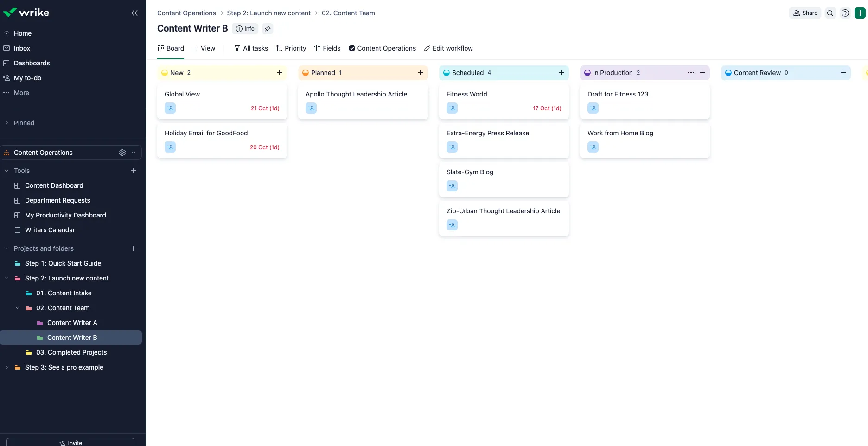
Task: Click the green create plus button
Action: (860, 13)
